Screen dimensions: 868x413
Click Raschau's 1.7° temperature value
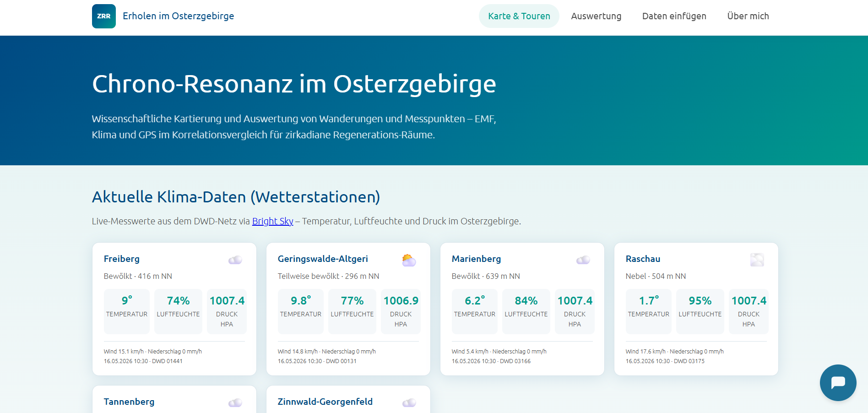(649, 301)
